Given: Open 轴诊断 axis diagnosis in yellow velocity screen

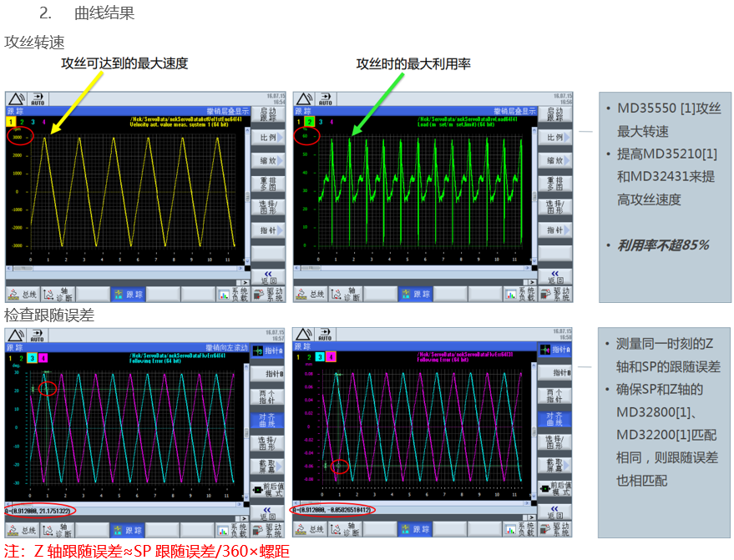Looking at the screenshot, I should tap(58, 295).
